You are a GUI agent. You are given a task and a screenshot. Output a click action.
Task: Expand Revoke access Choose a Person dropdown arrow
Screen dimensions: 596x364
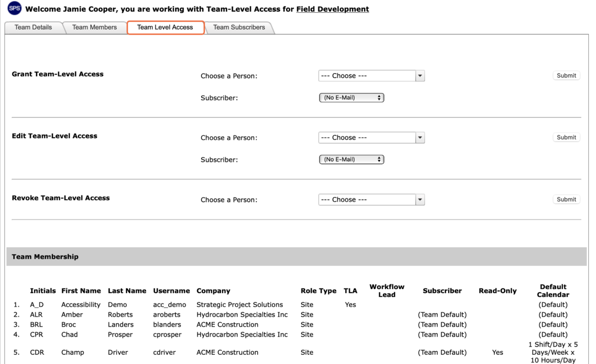click(420, 200)
